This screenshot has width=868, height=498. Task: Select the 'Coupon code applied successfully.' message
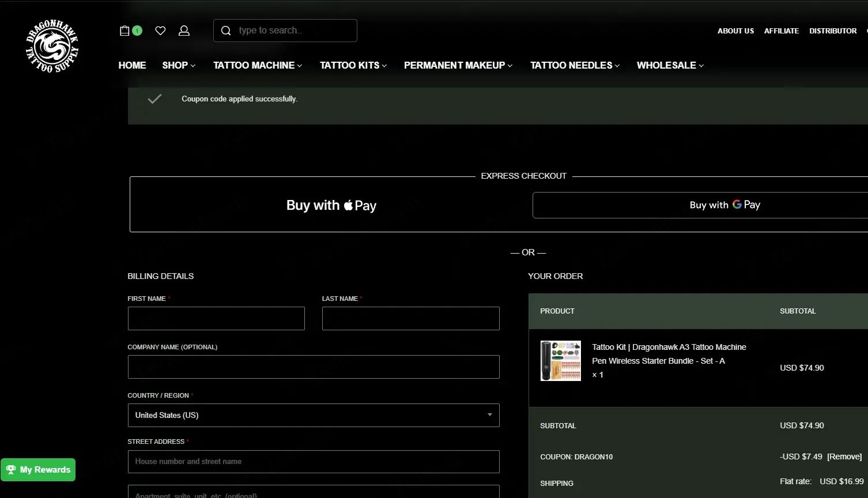(x=240, y=99)
